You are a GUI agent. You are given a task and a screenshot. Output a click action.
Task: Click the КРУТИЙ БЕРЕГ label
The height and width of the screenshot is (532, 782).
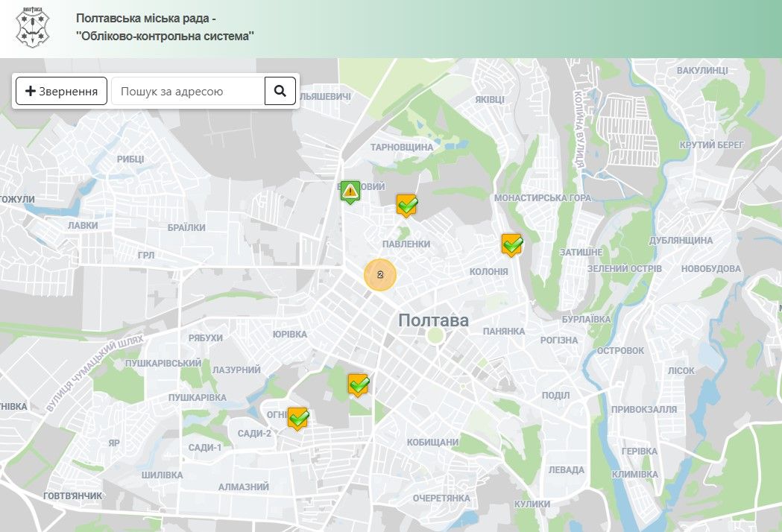tap(711, 145)
